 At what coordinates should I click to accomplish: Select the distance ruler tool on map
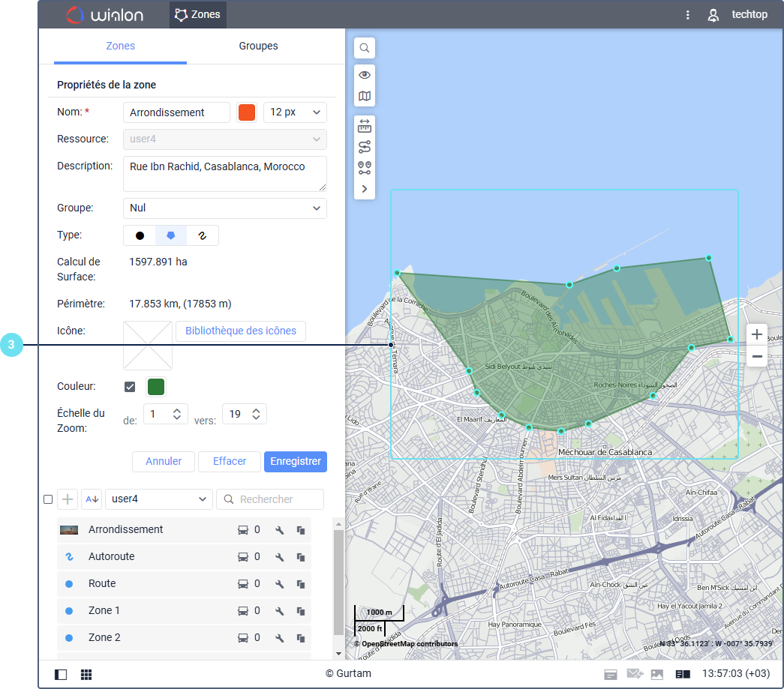click(365, 125)
